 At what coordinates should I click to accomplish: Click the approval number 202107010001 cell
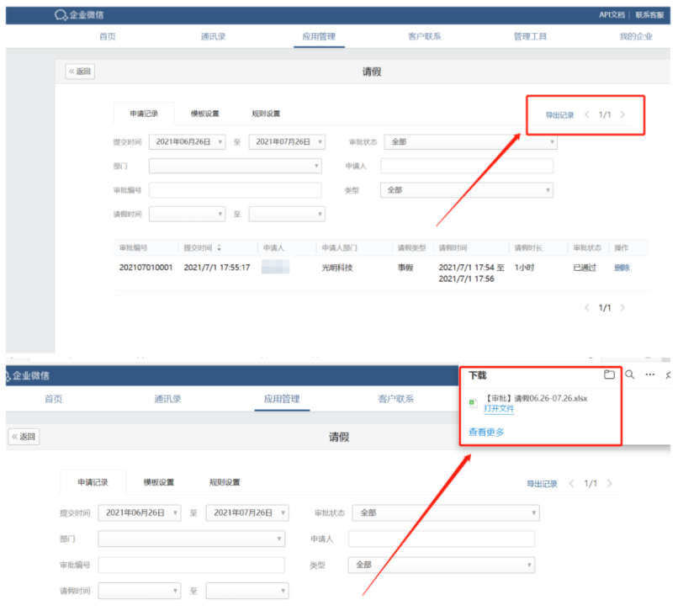(x=146, y=268)
